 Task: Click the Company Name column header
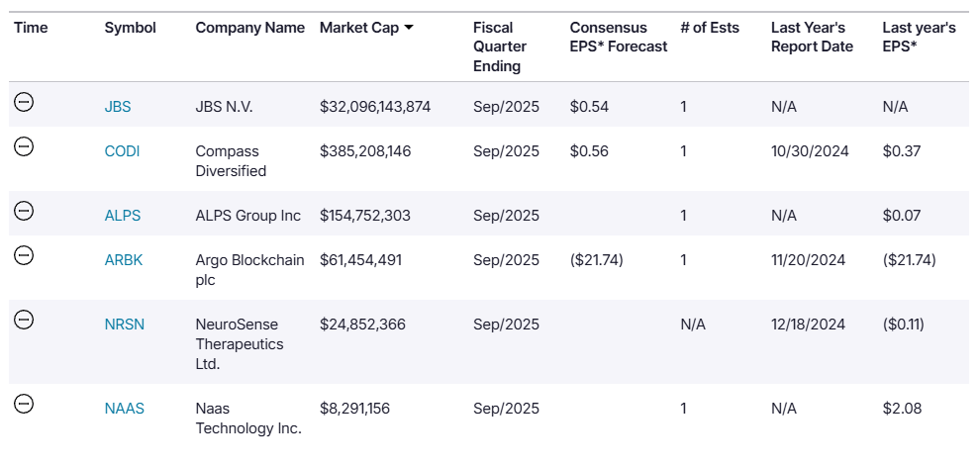[x=249, y=28]
